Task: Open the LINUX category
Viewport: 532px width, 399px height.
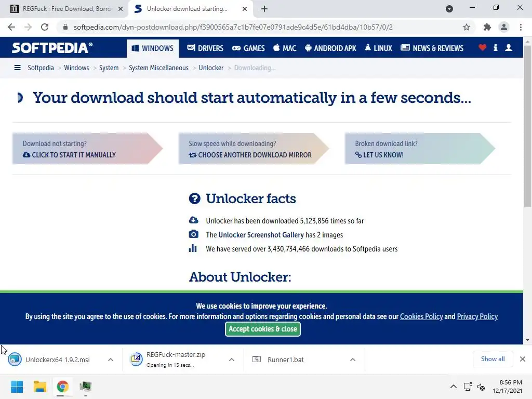Action: tap(378, 48)
